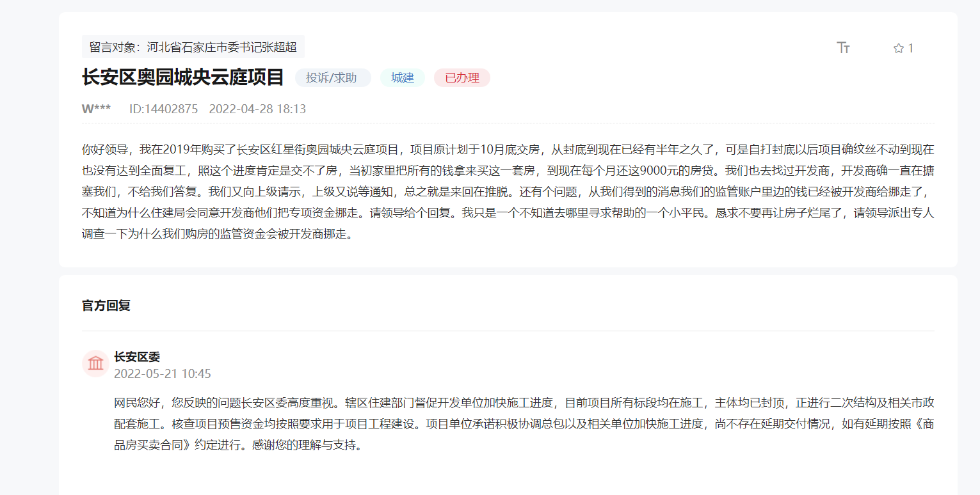Click the 长安区委 government building icon
This screenshot has width=980, height=495.
point(95,363)
